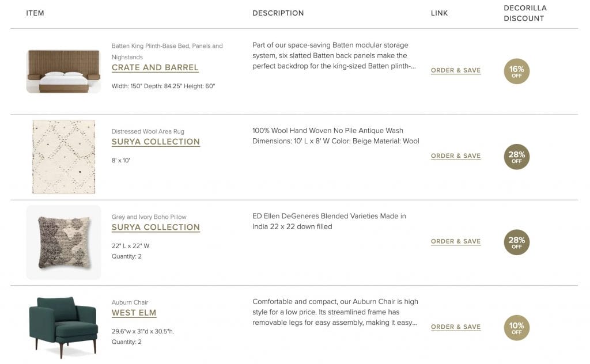Click Order & Save for the Batten bed
The width and height of the screenshot is (590, 364).
tap(455, 71)
